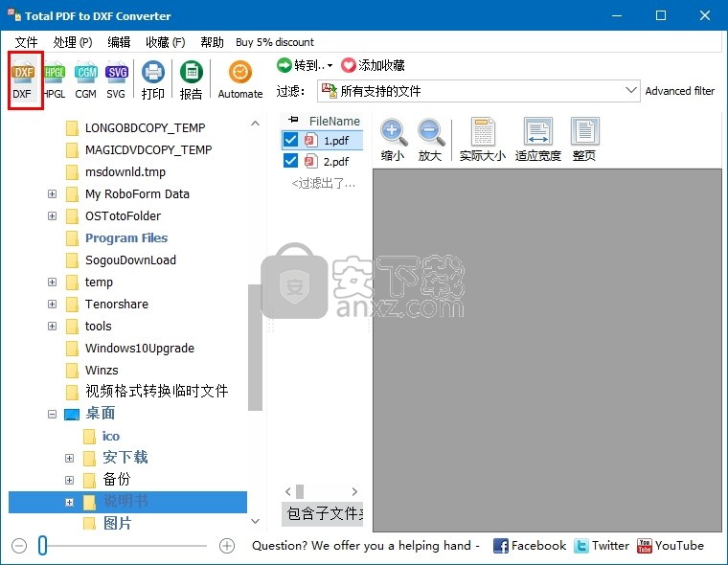Click the 包含子文件夹 button
Viewport: 728px width, 565px height.
323,513
